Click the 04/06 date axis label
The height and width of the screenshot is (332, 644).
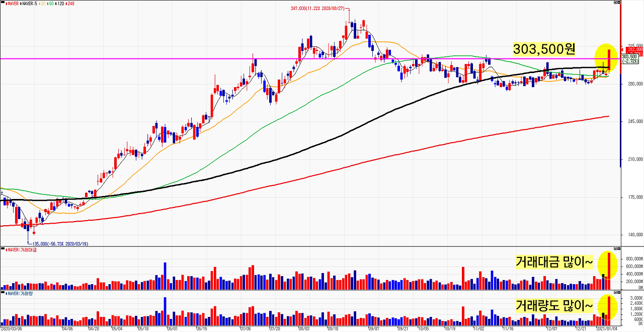[x=67, y=328]
